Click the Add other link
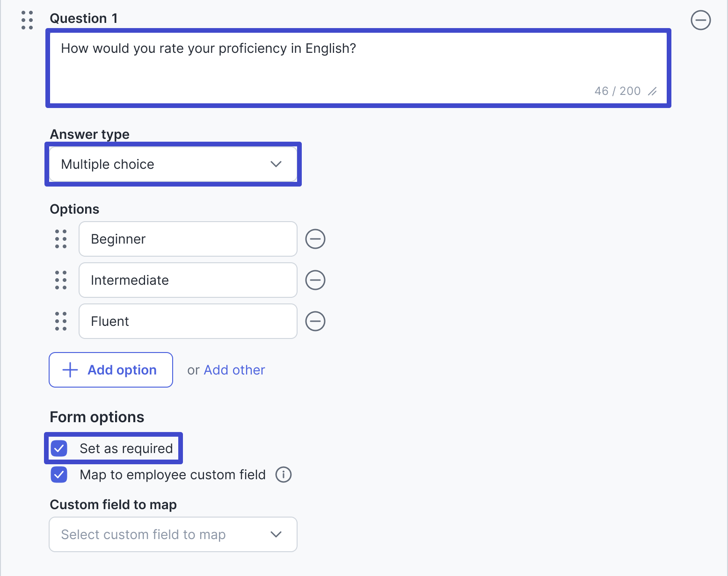Image resolution: width=728 pixels, height=576 pixels. pos(234,370)
